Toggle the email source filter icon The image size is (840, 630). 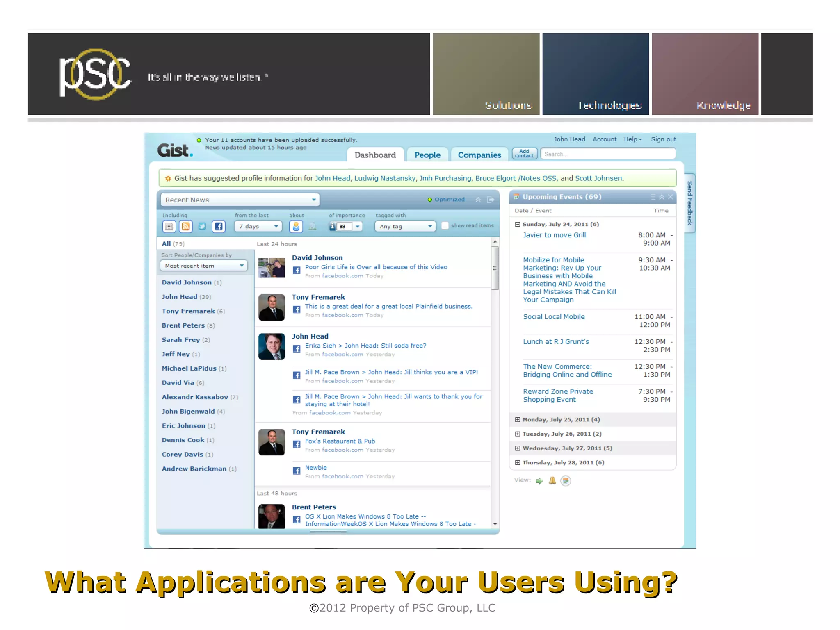point(169,226)
